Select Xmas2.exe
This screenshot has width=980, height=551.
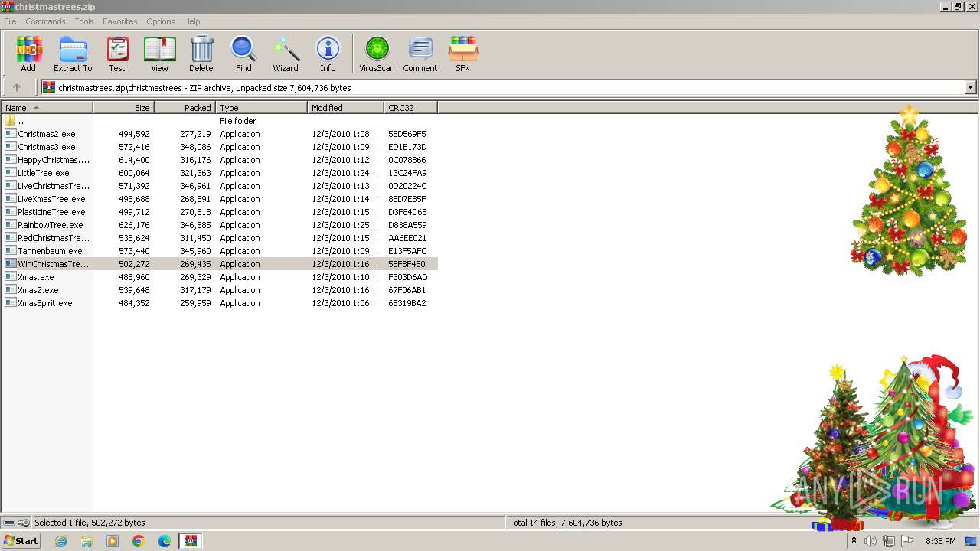coord(38,290)
